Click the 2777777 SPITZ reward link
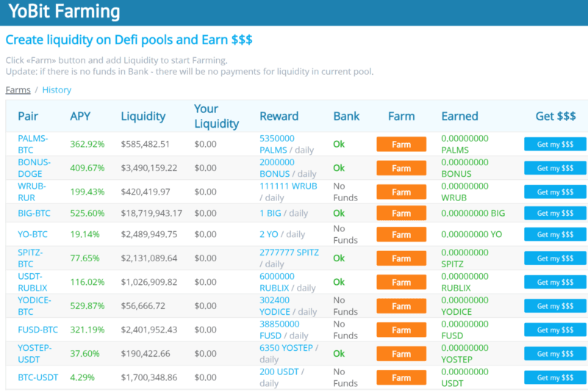 (289, 253)
